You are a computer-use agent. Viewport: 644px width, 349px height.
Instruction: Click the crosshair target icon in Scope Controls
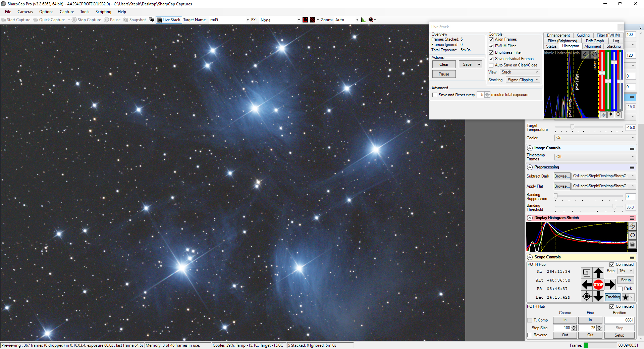587,296
